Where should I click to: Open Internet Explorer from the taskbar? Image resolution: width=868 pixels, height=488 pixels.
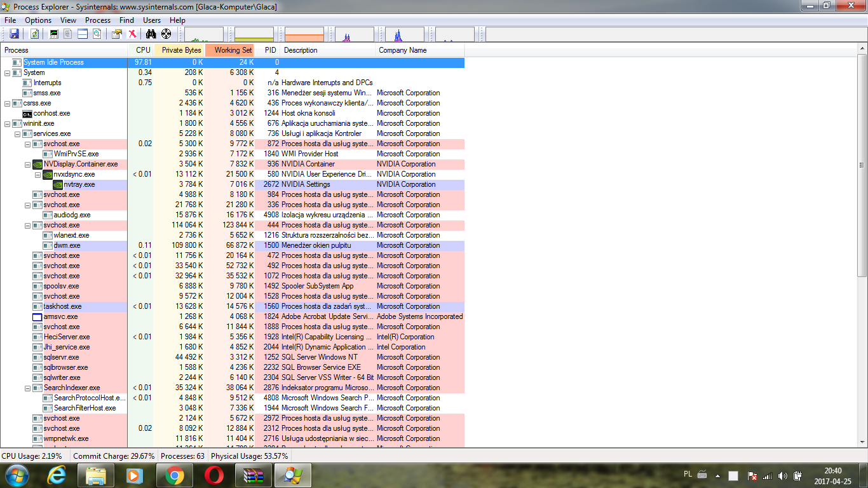57,475
